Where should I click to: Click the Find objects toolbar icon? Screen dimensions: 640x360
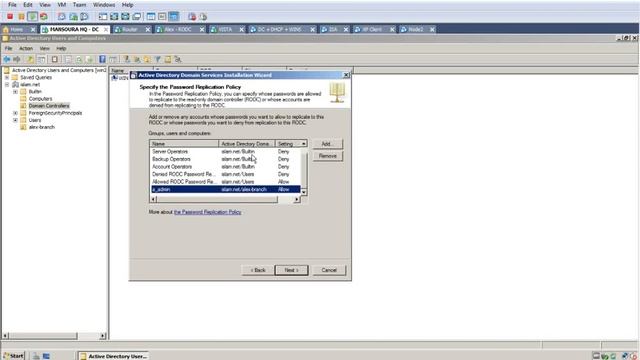point(168,60)
